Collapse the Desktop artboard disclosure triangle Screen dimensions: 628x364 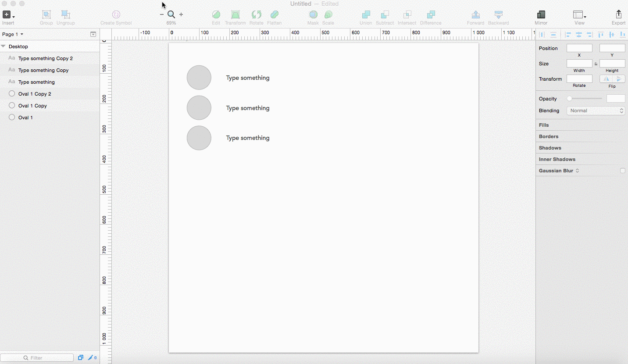point(4,46)
